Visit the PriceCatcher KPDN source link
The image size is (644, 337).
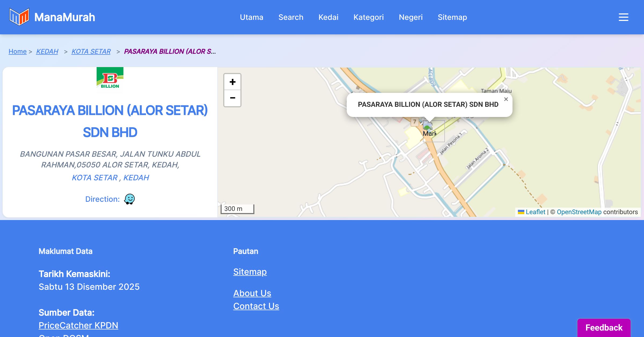coord(78,325)
